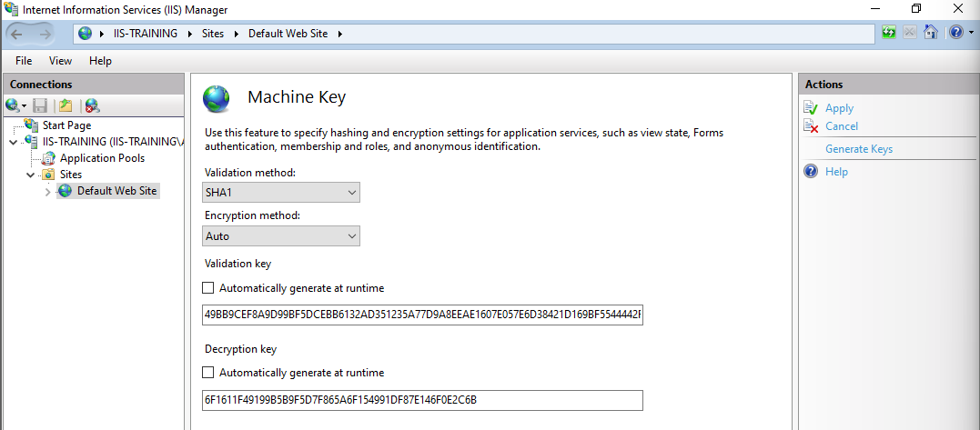This screenshot has height=430, width=980.
Task: Click the Delete Connection icon
Action: (92, 105)
